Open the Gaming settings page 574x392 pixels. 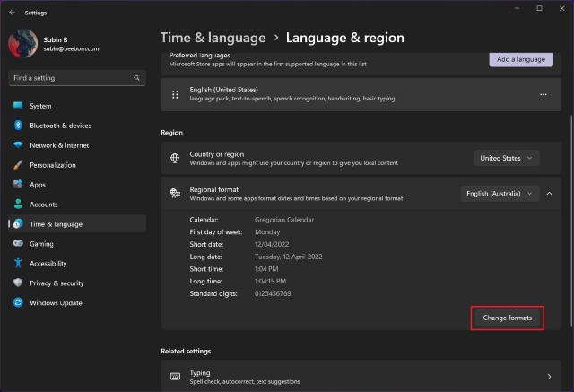[x=77, y=243]
